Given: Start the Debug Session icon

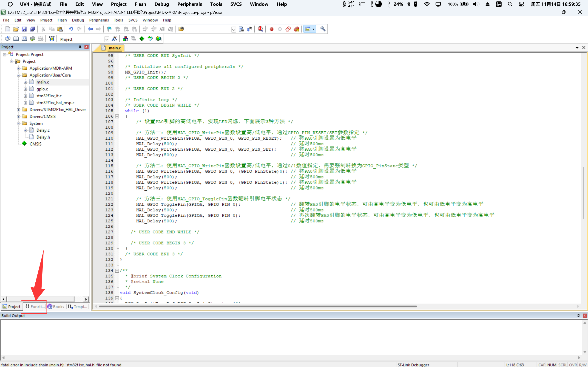Looking at the screenshot, I should tap(260, 29).
